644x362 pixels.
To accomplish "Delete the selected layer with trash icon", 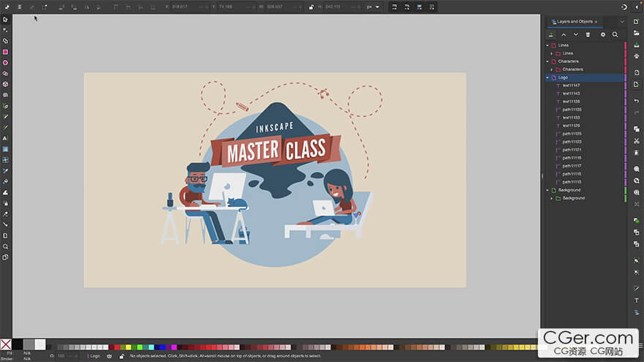I will click(588, 35).
